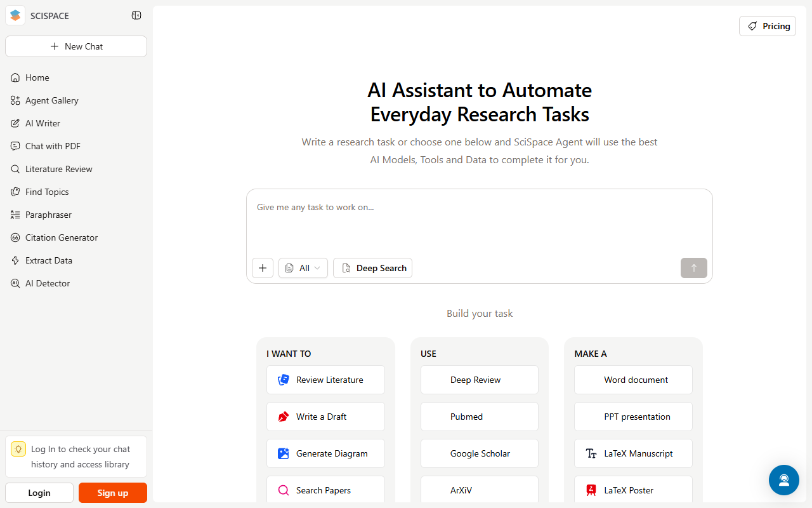Click the Write a Draft pen icon
Screen dimensions: 812x508
coord(284,417)
